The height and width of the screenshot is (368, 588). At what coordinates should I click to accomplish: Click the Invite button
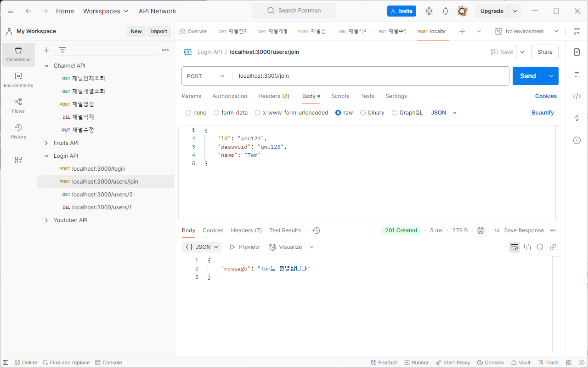401,11
